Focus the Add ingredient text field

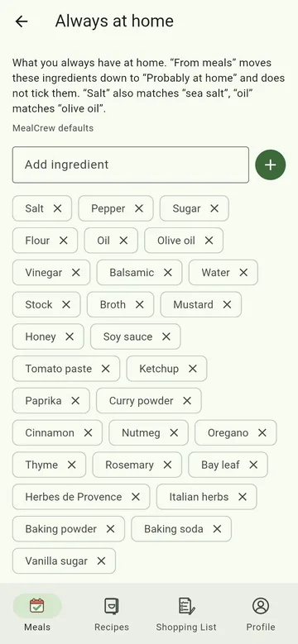click(131, 165)
